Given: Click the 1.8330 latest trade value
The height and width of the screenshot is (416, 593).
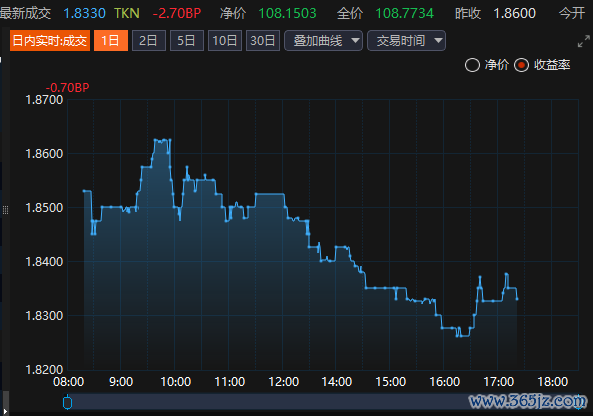Looking at the screenshot, I should 84,14.
